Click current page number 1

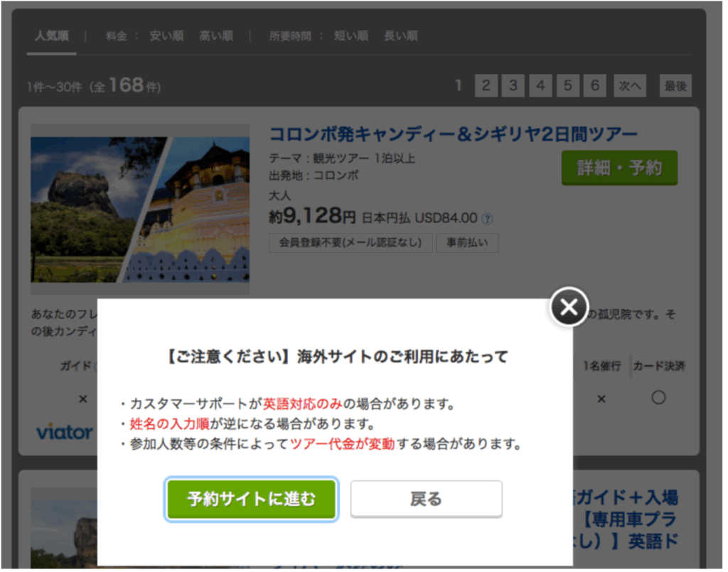(x=459, y=86)
